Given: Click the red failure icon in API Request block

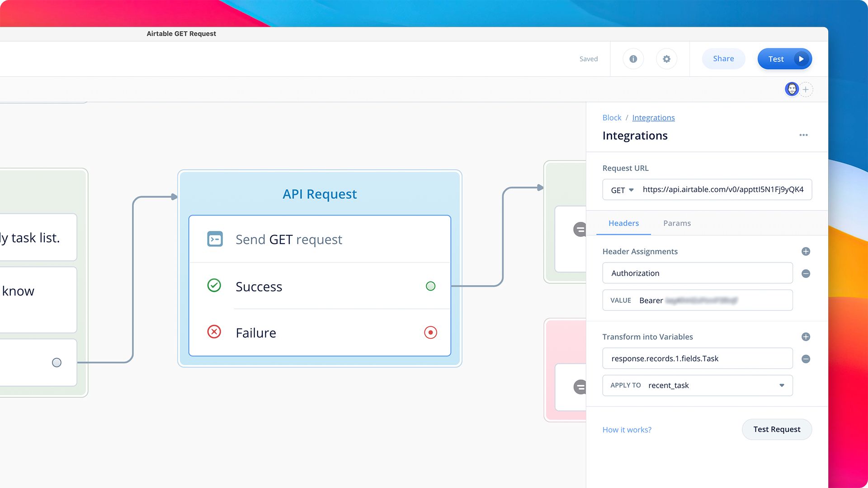Looking at the screenshot, I should [x=214, y=332].
